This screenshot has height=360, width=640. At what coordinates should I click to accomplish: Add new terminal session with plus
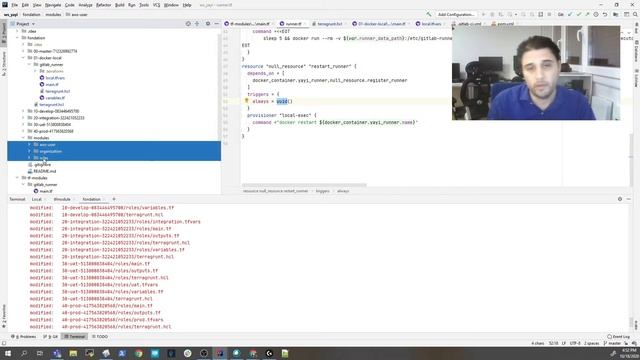[x=114, y=199]
